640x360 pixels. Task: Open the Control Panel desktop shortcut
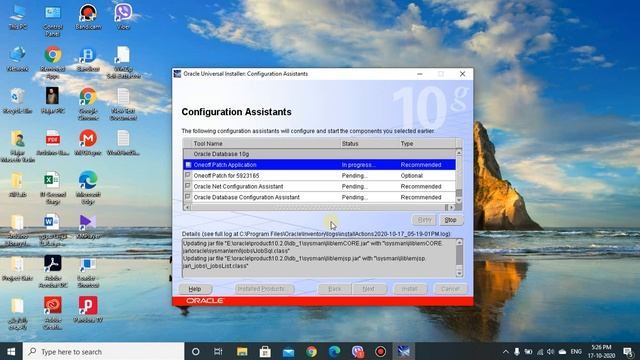click(x=53, y=20)
